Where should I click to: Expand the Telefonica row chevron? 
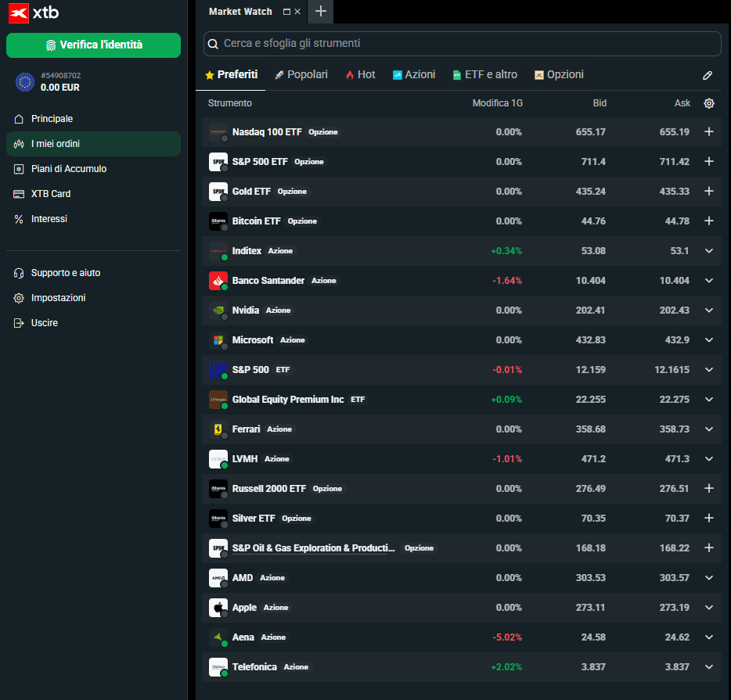pyautogui.click(x=708, y=667)
